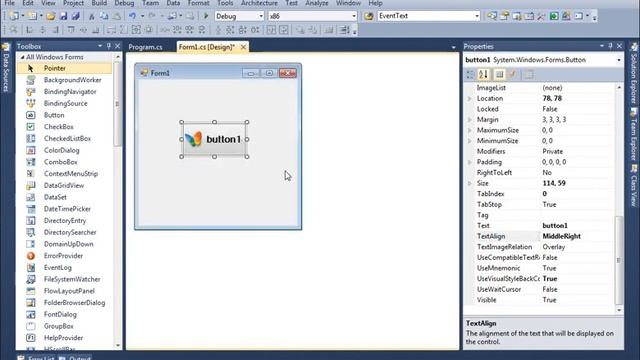Expand the MaximumSize property
640x360 pixels.
pyautogui.click(x=469, y=130)
